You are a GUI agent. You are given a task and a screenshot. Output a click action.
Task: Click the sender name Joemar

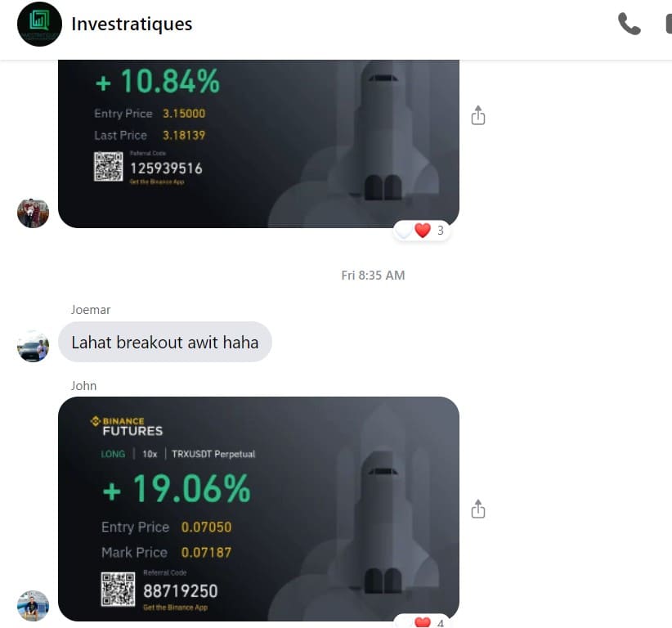(x=91, y=309)
